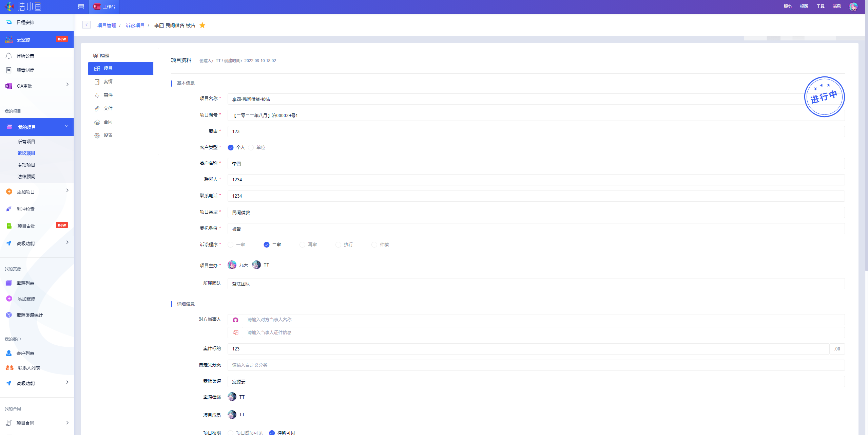Viewport: 868px width, 435px height.
Task: Expand 添加项目 submenu arrow
Action: coord(67,191)
